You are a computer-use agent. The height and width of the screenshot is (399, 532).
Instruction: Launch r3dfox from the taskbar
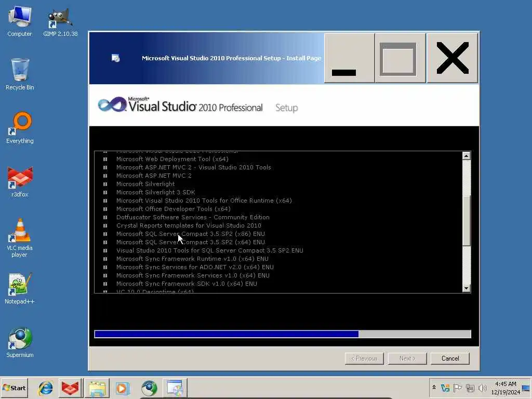tap(70, 388)
